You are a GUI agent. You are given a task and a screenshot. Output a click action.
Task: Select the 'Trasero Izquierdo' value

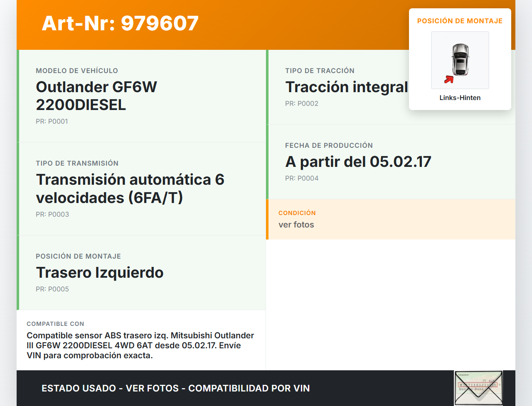click(100, 272)
